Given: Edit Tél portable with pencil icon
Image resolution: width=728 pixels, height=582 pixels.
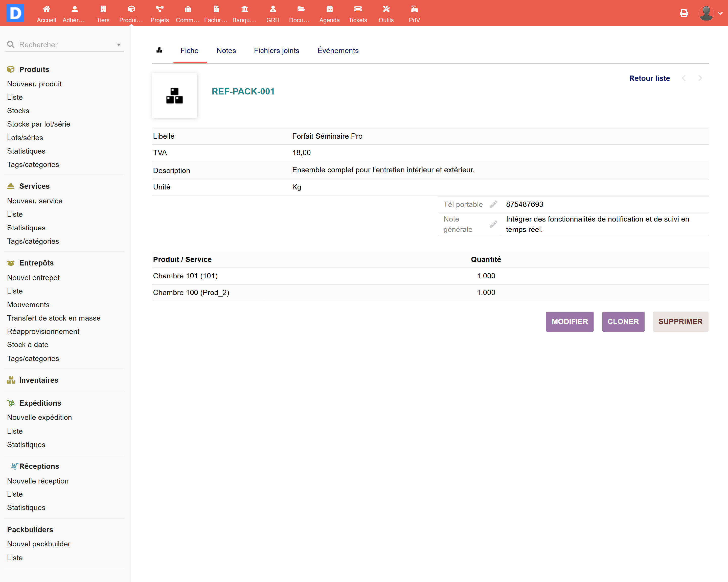Looking at the screenshot, I should click(x=494, y=204).
